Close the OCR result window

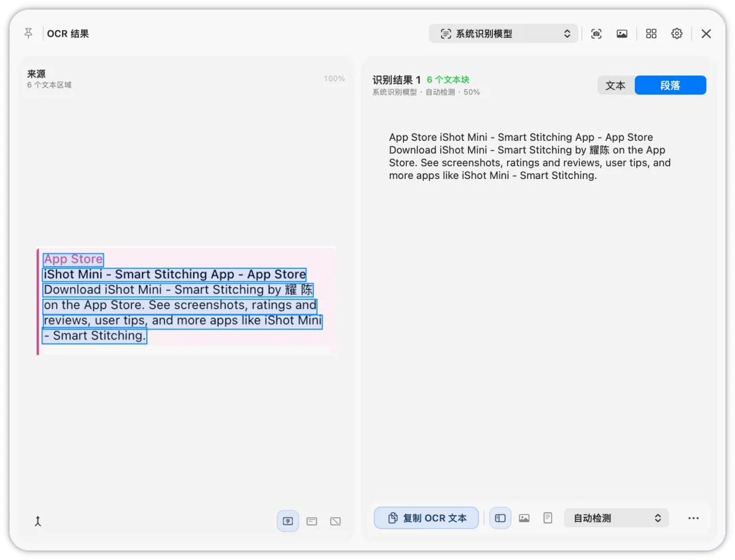tap(706, 34)
